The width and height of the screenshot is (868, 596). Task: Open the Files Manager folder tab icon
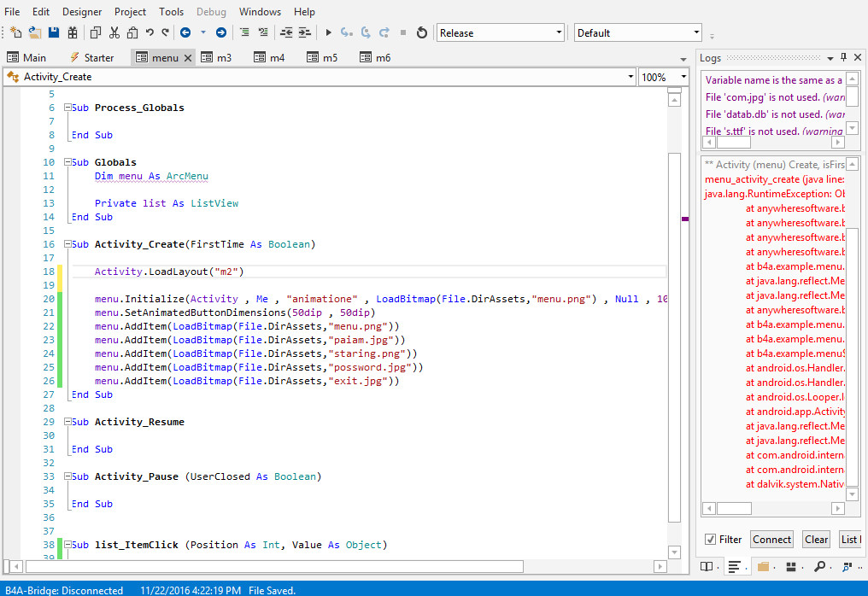pyautogui.click(x=763, y=566)
